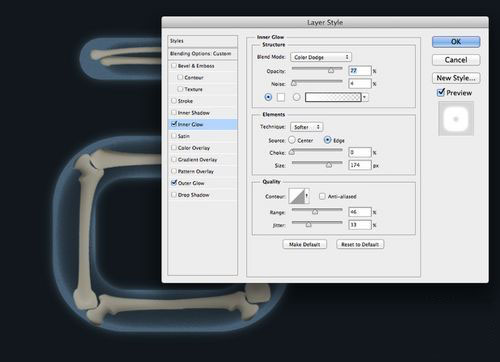Click the OK button

point(456,42)
